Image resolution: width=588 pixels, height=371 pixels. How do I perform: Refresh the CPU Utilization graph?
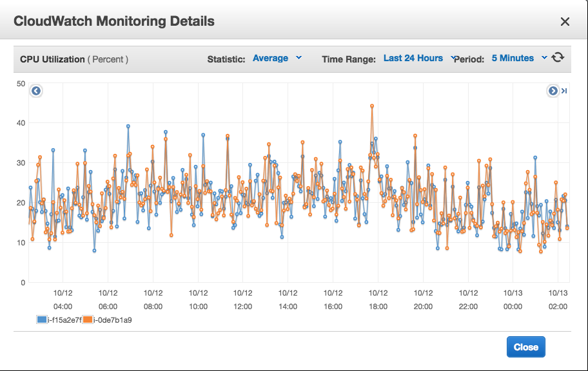coord(558,57)
